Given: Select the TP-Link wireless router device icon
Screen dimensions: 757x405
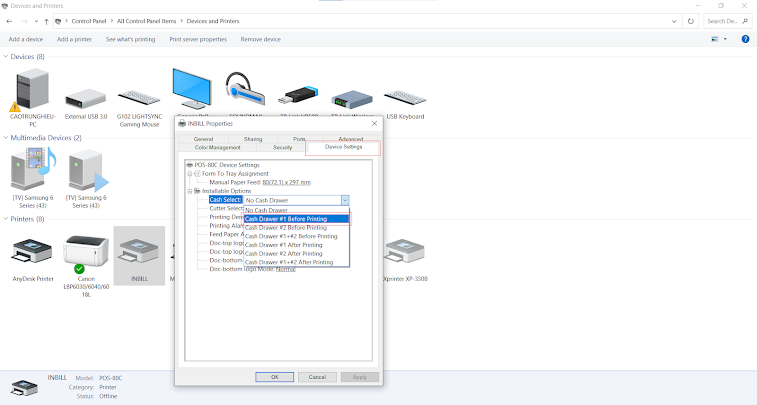Looking at the screenshot, I should click(x=351, y=98).
